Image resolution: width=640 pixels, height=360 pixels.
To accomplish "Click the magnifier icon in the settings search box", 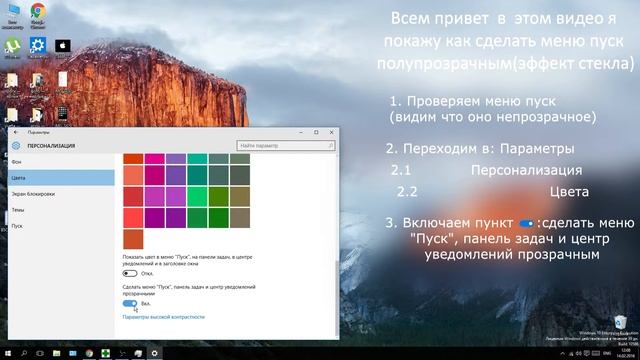I will (x=331, y=145).
